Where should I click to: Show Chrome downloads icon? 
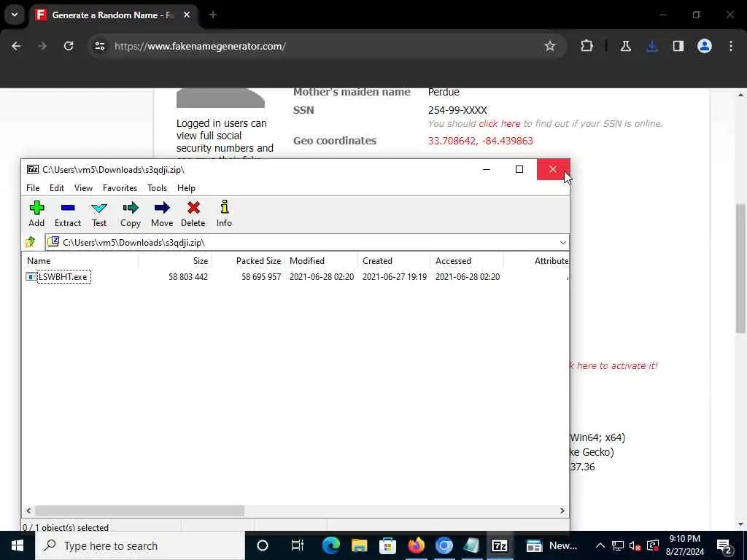pyautogui.click(x=652, y=46)
